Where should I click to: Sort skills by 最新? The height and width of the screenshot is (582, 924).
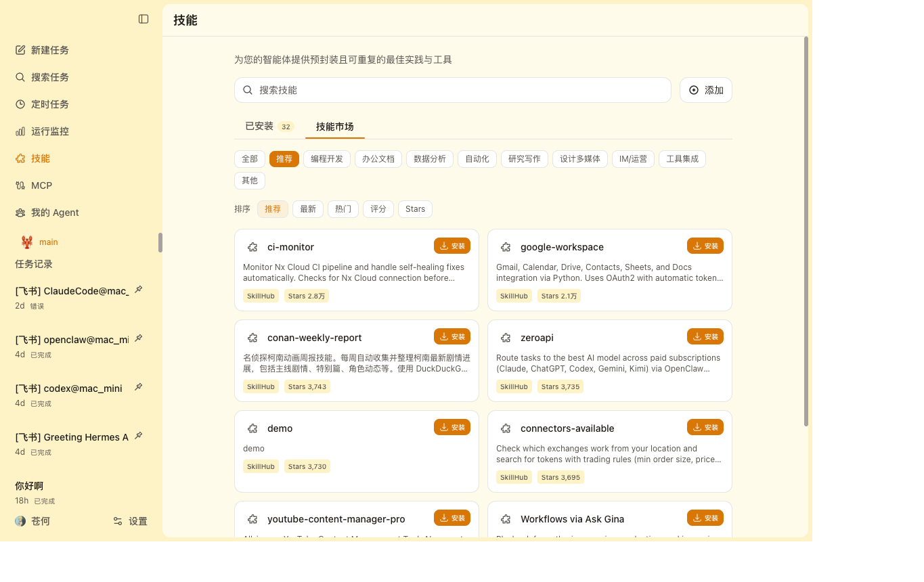click(308, 209)
